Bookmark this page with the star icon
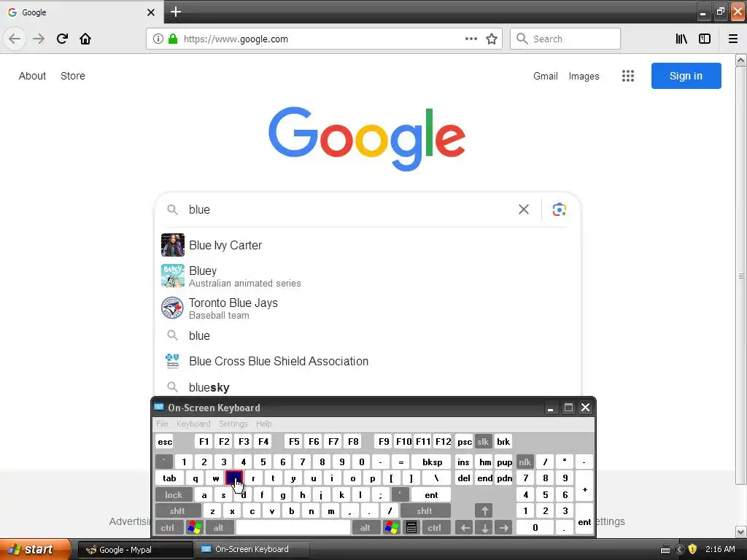This screenshot has height=560, width=747. click(x=492, y=39)
